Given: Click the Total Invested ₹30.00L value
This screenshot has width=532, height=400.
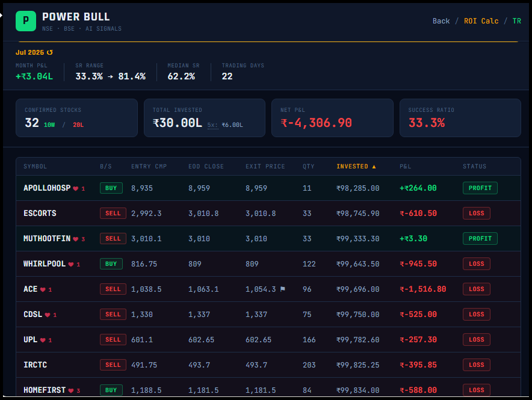Looking at the screenshot, I should point(178,123).
